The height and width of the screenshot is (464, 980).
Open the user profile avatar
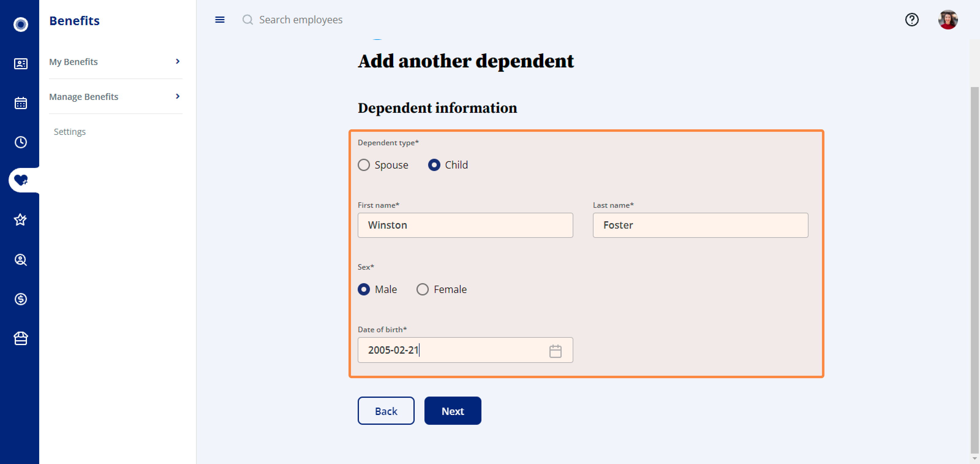[948, 19]
